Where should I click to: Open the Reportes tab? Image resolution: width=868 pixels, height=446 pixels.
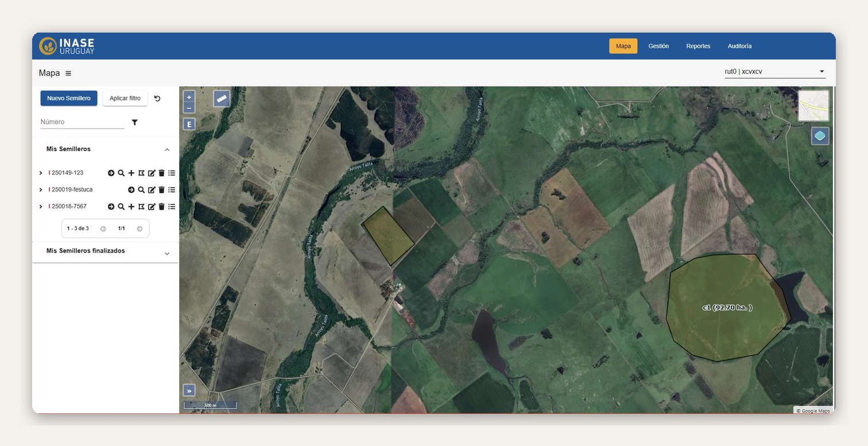click(x=698, y=46)
